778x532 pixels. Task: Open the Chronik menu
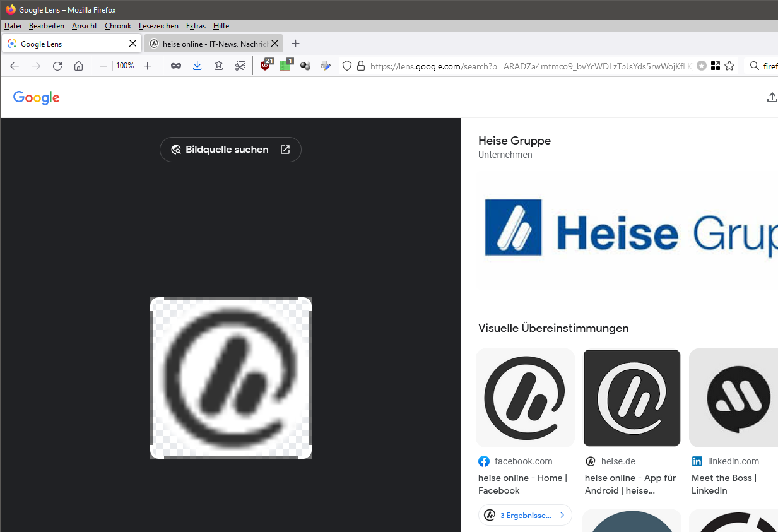(118, 26)
